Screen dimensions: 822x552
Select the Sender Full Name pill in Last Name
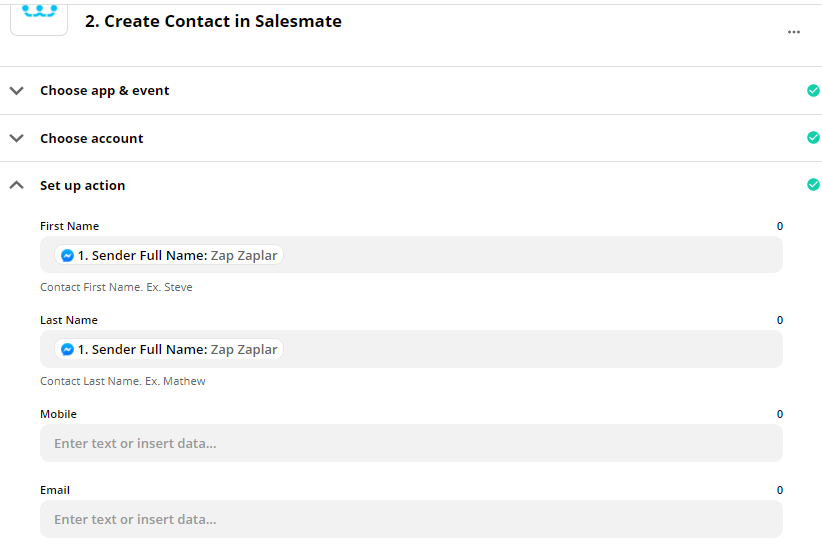(x=169, y=349)
